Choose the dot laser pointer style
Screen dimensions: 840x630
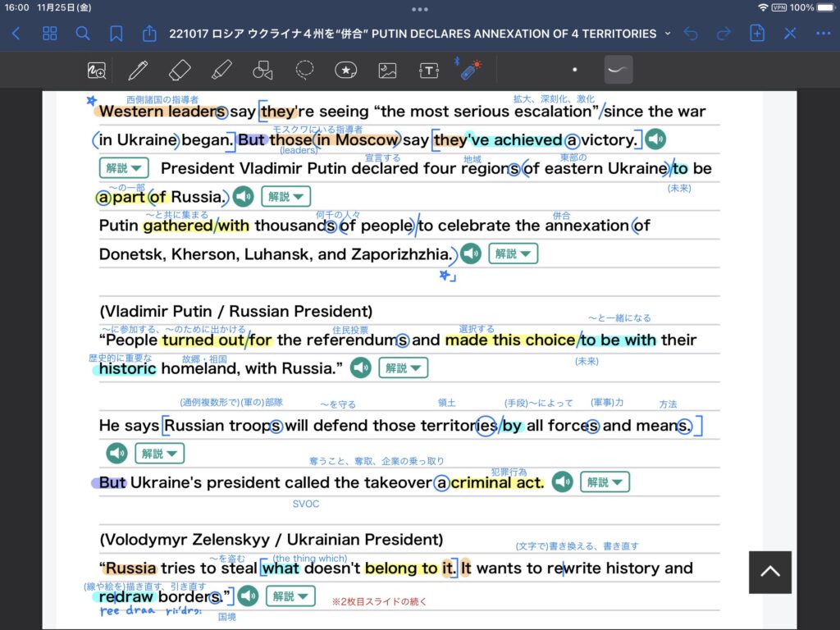pyautogui.click(x=575, y=70)
